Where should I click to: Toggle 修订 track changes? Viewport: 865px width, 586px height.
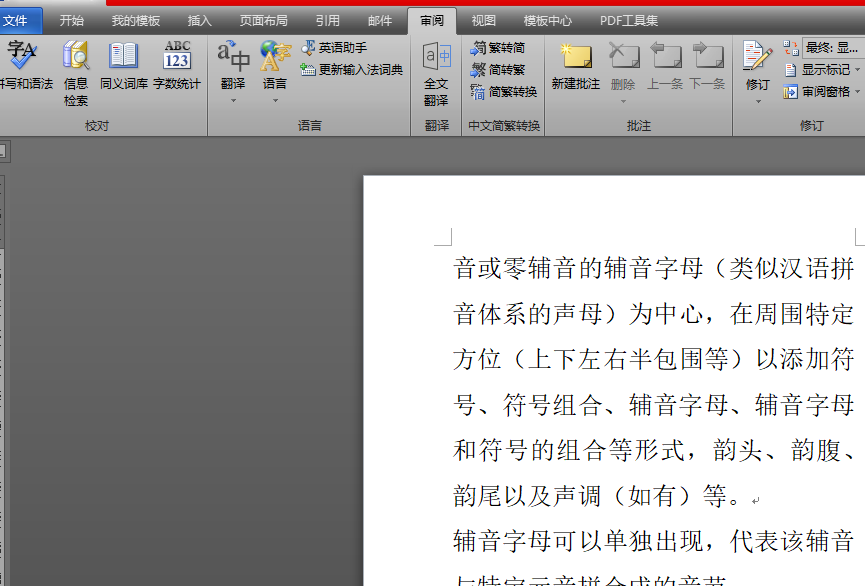click(x=757, y=64)
